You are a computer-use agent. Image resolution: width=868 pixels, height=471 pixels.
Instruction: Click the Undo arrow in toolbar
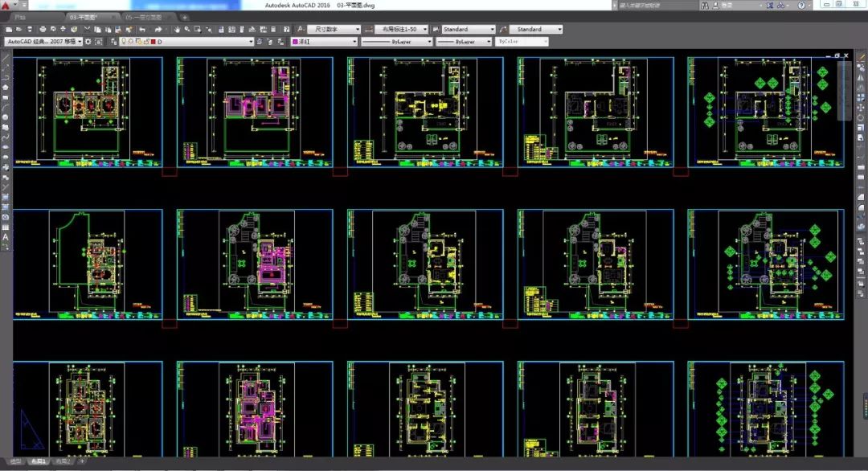[x=142, y=30]
